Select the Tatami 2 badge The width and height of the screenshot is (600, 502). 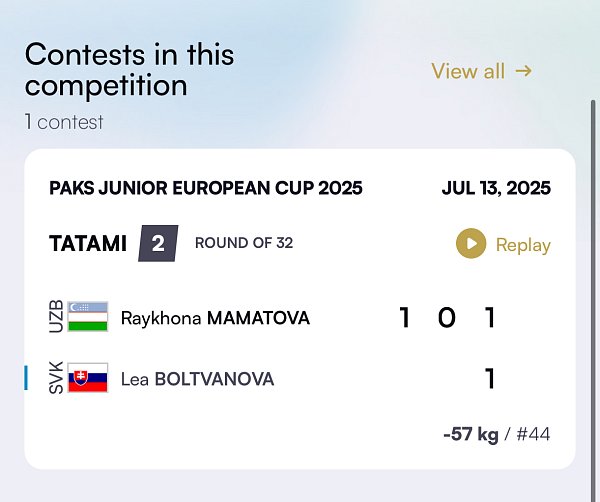coord(158,243)
